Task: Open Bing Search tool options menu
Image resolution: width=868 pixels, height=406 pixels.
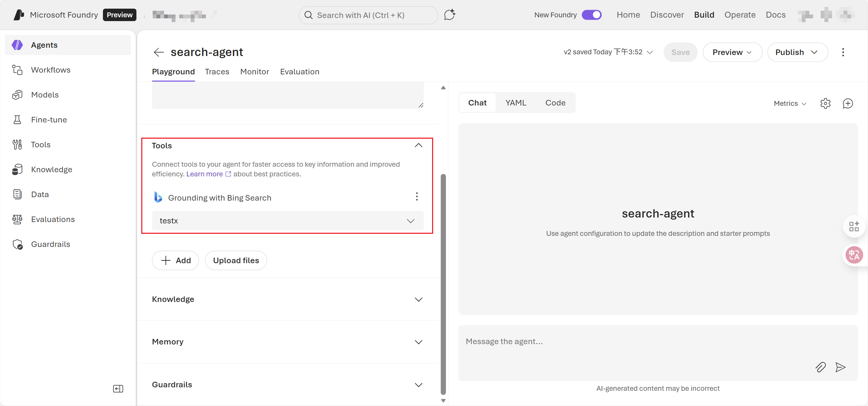Action: [x=417, y=197]
